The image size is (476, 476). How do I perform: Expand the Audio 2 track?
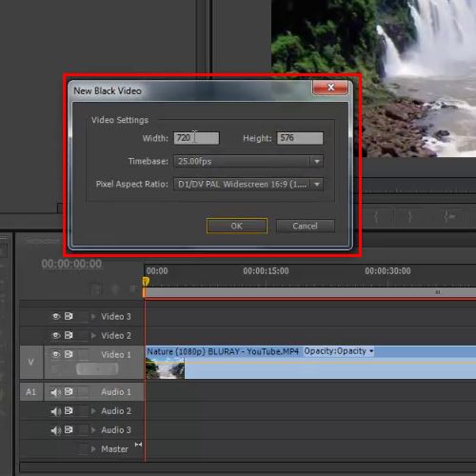(x=93, y=411)
